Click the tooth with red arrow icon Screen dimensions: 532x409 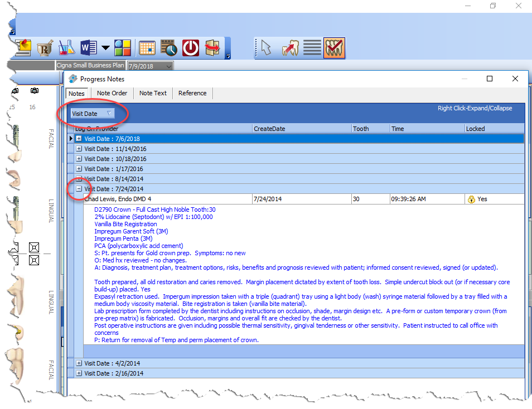pos(290,48)
